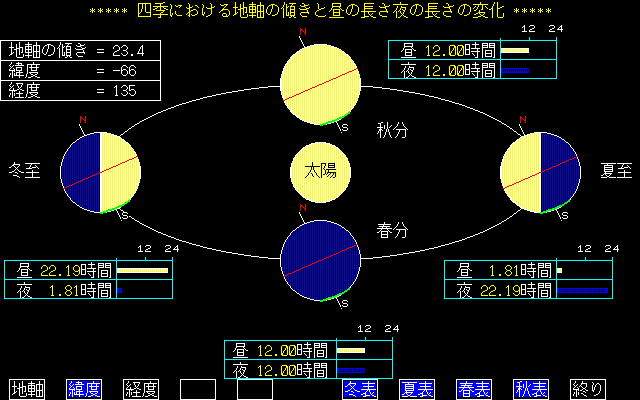640x400 pixels.
Task: Toggle the 夏表 summer table button
Action: 415,389
